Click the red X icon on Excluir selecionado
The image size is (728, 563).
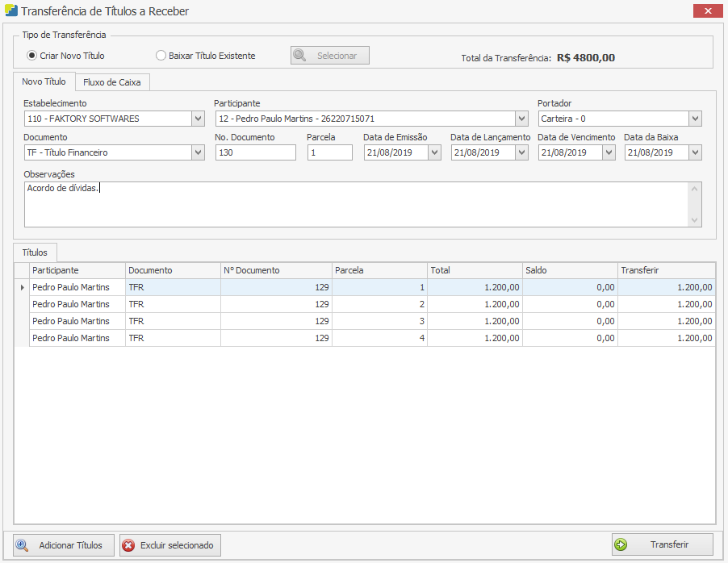click(128, 545)
